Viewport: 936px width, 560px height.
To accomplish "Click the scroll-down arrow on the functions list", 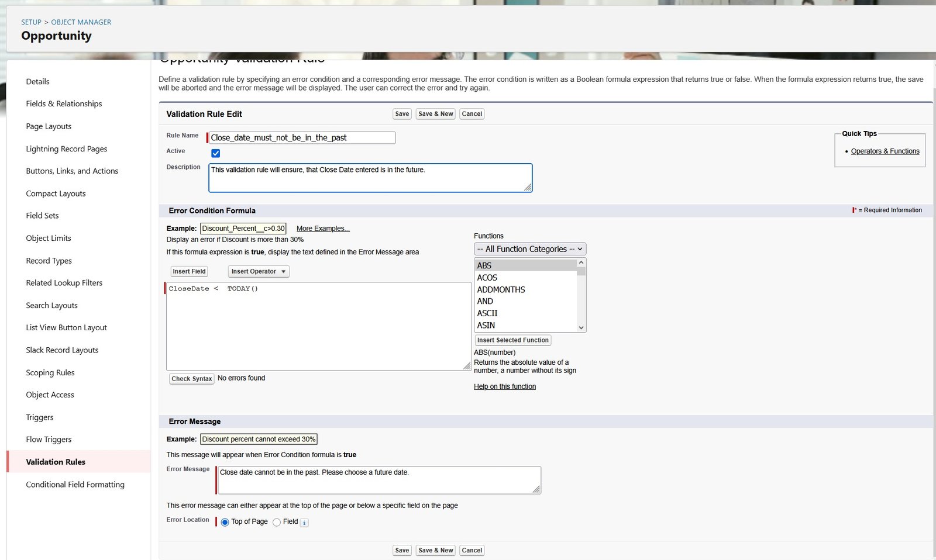I will tap(580, 327).
